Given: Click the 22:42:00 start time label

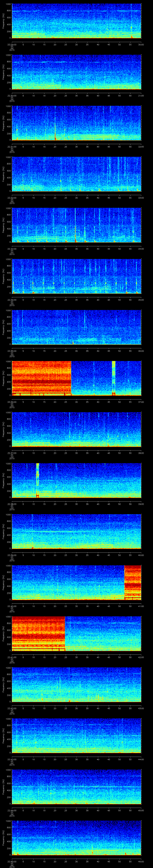Looking at the screenshot, I should tap(12, 708).
